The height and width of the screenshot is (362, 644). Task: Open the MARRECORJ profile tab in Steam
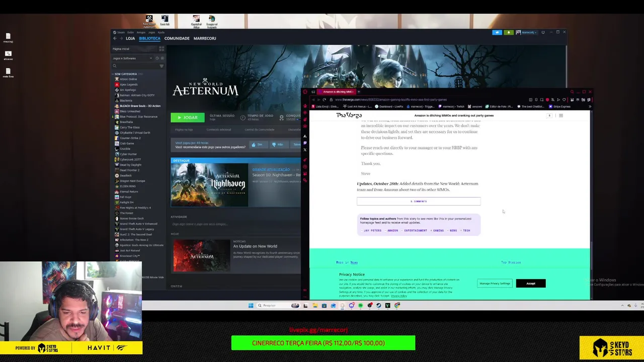pyautogui.click(x=205, y=38)
